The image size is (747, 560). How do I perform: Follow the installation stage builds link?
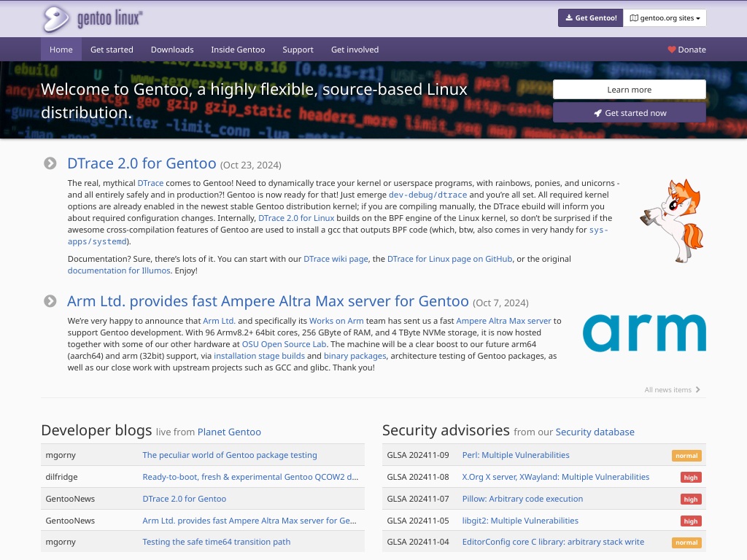259,356
